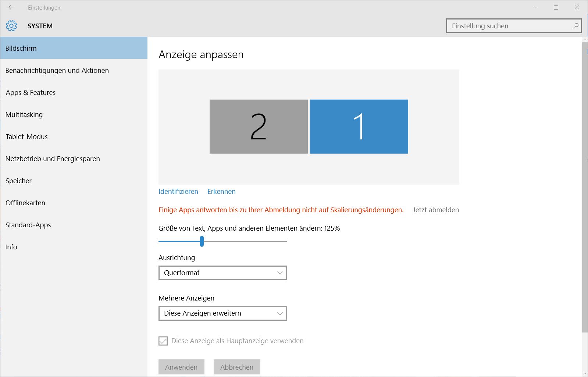
Task: Select display monitor 1 thumbnail
Action: (359, 127)
